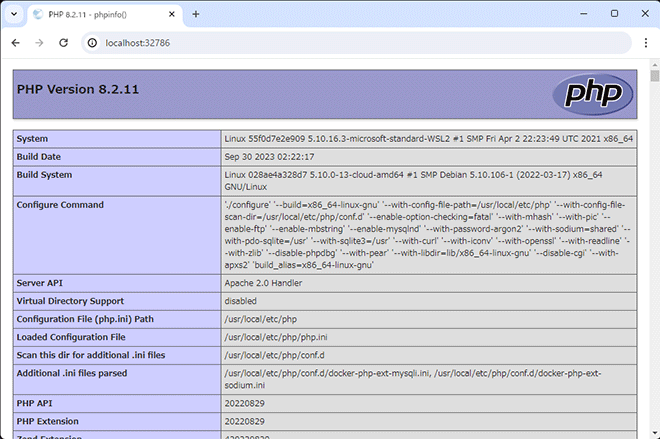Click the "Additional .ini files parsed" label

(x=72, y=374)
